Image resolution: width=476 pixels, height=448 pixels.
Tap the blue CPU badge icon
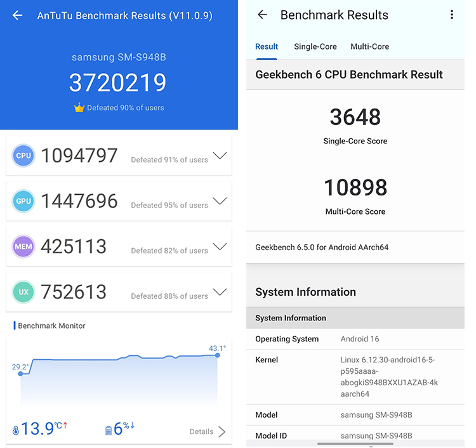[23, 155]
